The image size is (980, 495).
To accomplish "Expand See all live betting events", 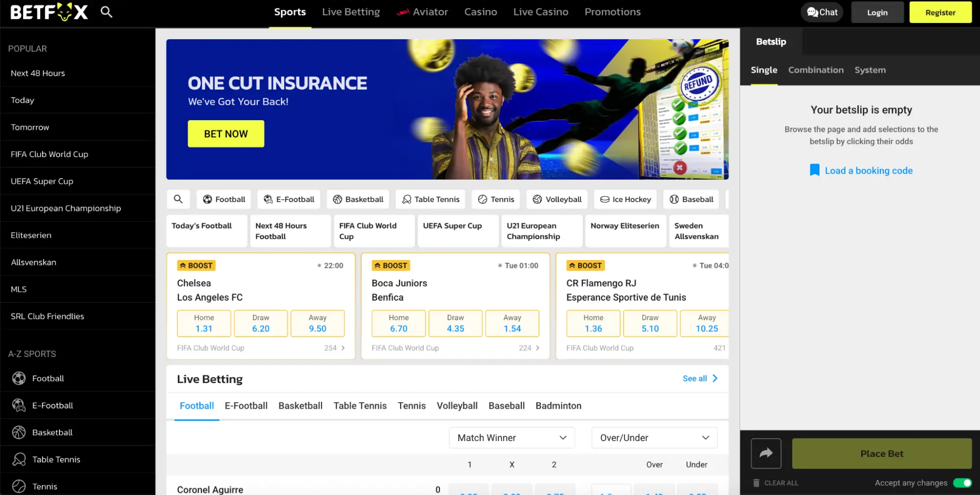I will [700, 378].
